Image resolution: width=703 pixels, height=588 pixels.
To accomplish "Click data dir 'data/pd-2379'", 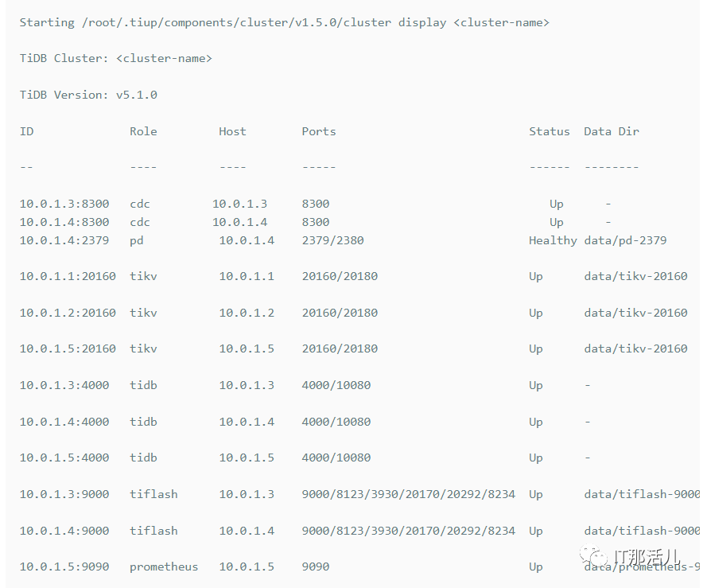I will pos(625,241).
